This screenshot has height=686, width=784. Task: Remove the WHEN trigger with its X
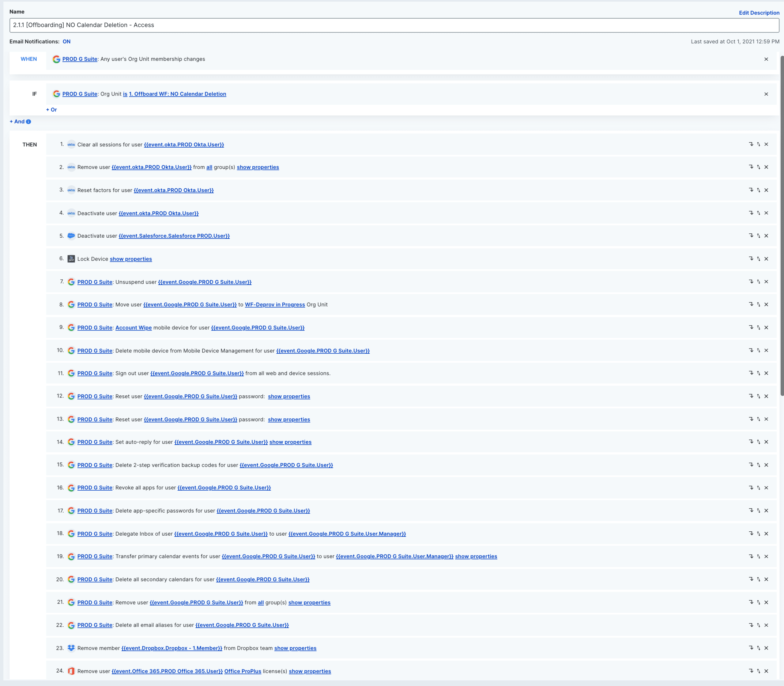coord(766,59)
